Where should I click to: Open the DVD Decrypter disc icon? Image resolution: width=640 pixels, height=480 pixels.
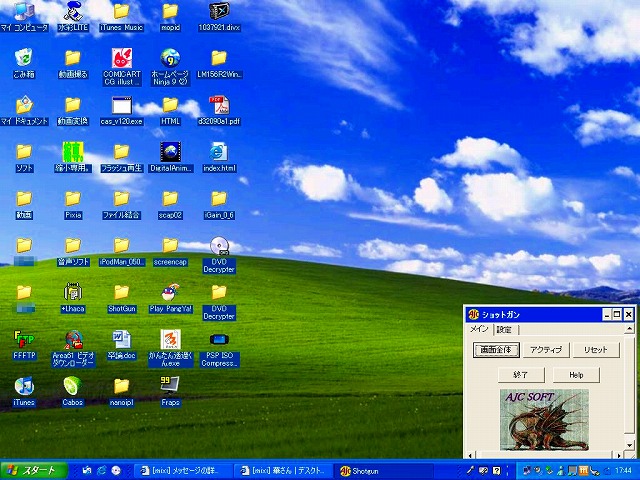pos(218,245)
